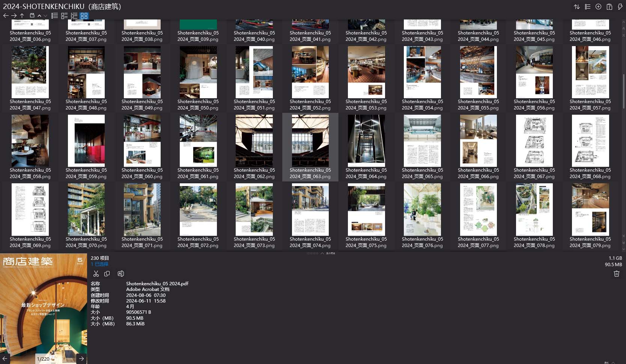
Task: Select the thumbnail for page 076
Action: (x=422, y=210)
